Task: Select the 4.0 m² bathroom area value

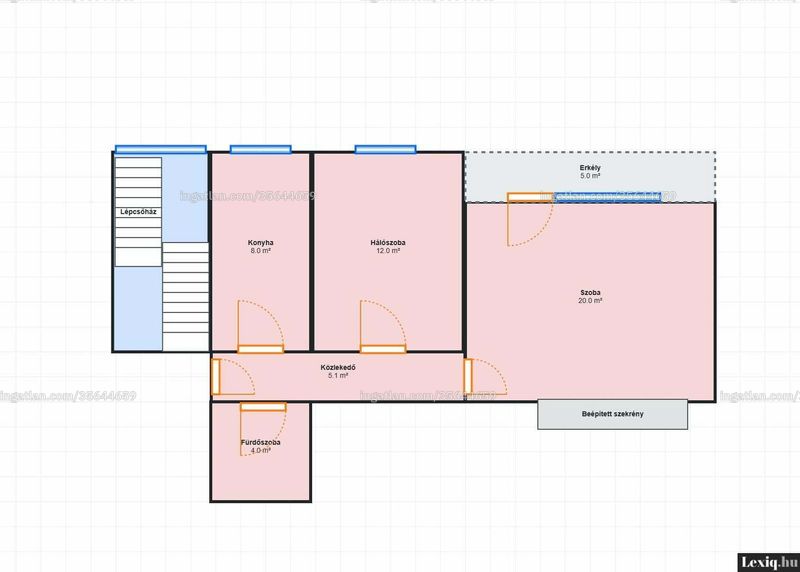Action: click(x=261, y=451)
